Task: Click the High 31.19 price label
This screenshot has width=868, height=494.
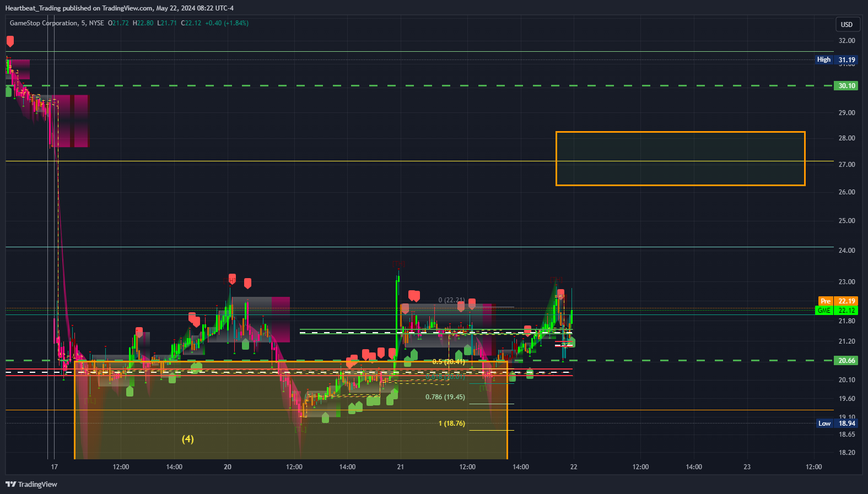Action: (837, 59)
